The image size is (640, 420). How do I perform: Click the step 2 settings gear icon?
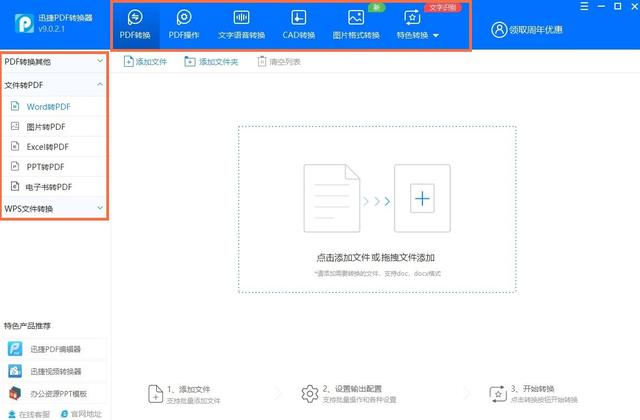310,394
